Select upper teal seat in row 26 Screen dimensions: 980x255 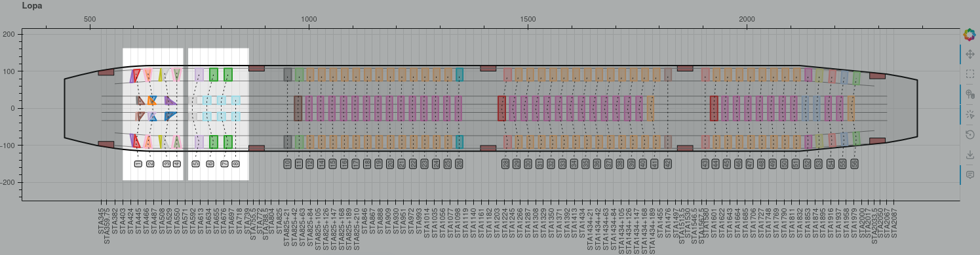(460, 74)
